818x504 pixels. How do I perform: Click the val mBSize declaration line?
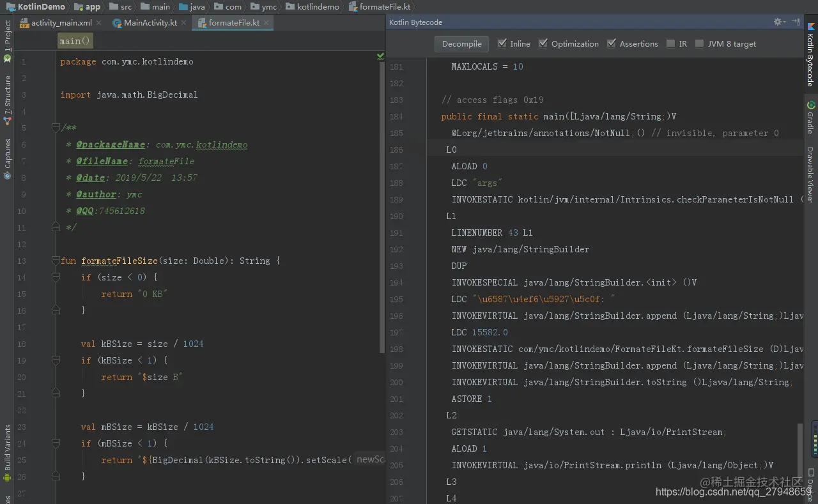pyautogui.click(x=147, y=427)
